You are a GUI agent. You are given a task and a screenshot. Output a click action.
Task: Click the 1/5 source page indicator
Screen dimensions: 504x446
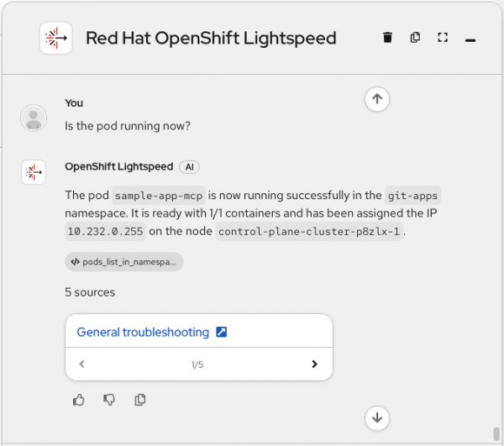click(x=197, y=365)
